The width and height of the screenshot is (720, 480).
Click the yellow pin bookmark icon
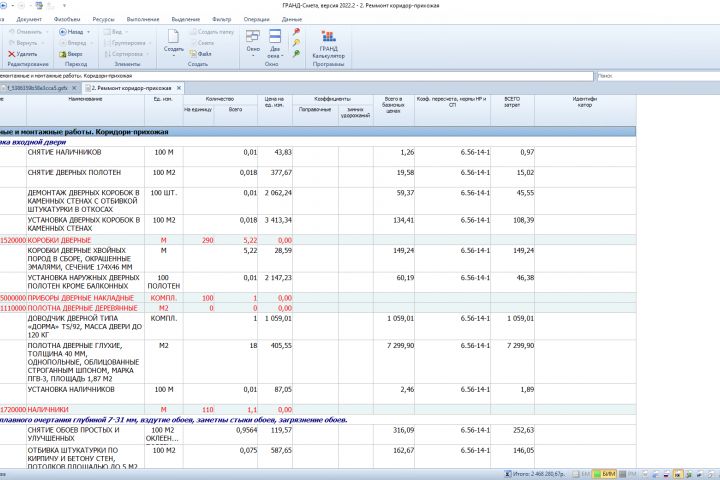(x=297, y=42)
